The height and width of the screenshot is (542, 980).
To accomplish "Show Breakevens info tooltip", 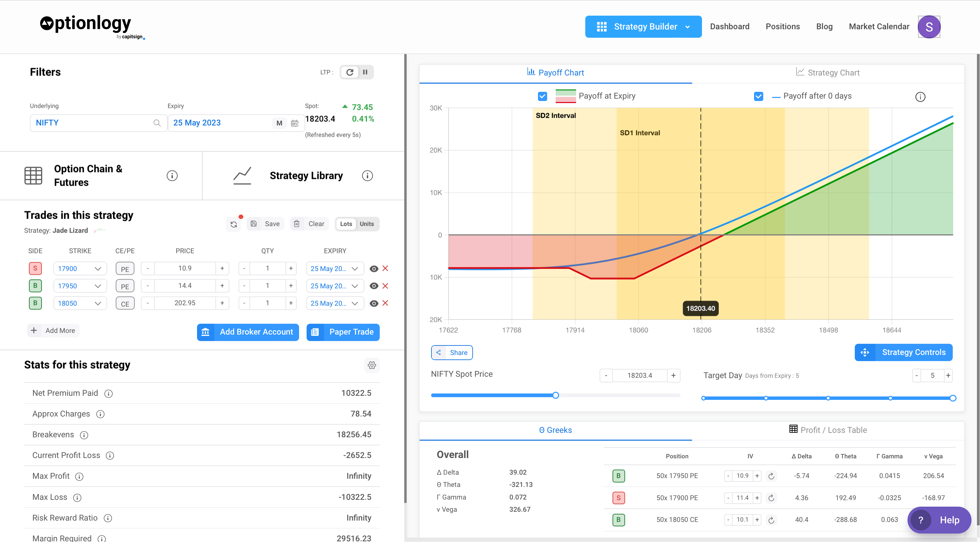I will coord(84,435).
